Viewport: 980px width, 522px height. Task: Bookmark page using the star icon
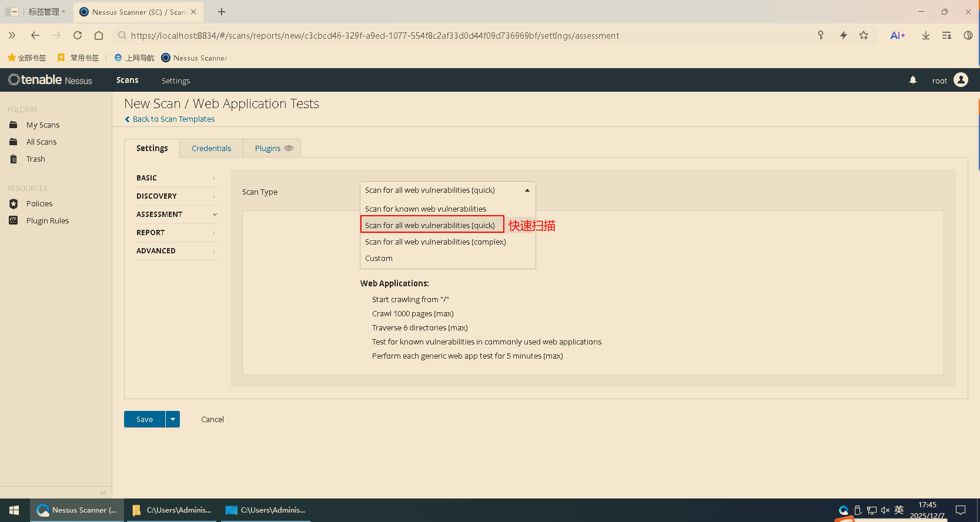(x=864, y=35)
